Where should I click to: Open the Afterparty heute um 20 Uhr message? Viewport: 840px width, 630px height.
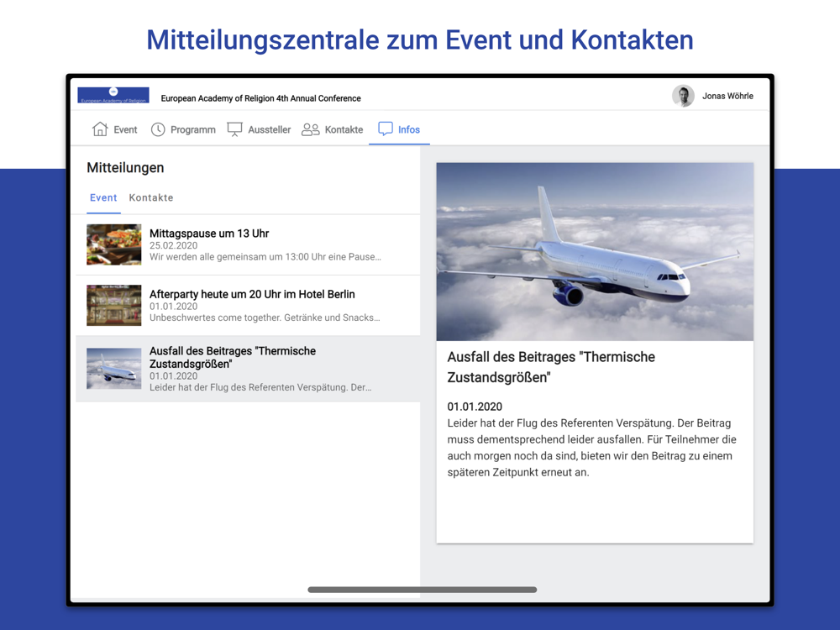tap(248, 306)
